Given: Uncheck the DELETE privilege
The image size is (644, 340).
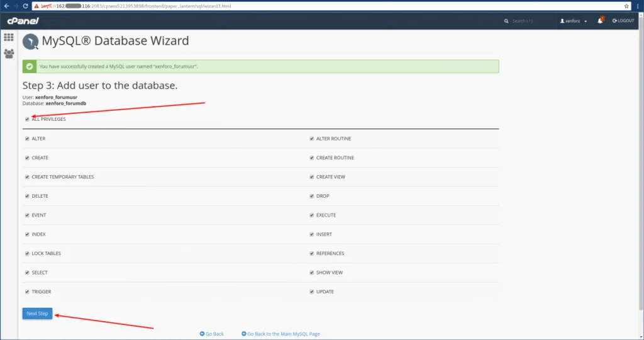Looking at the screenshot, I should [x=27, y=196].
